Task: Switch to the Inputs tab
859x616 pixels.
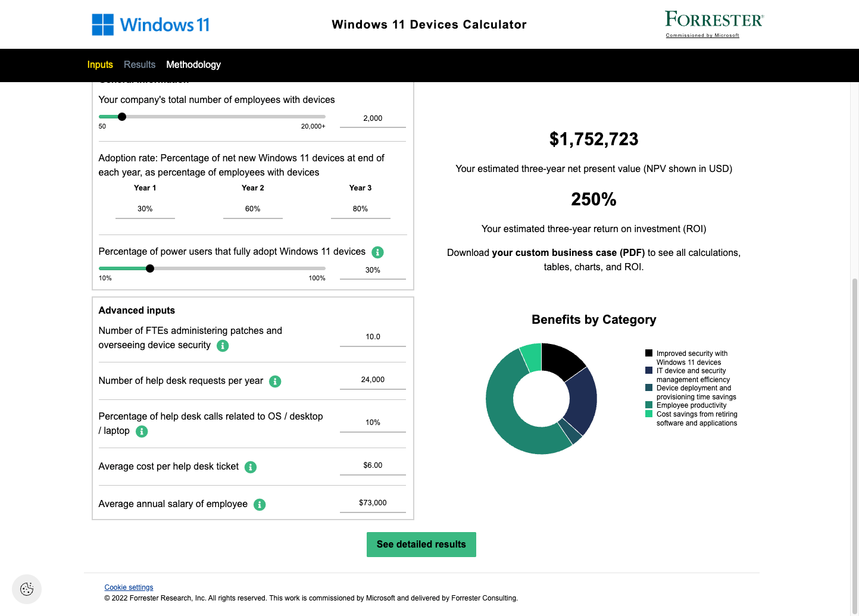Action: [x=100, y=64]
